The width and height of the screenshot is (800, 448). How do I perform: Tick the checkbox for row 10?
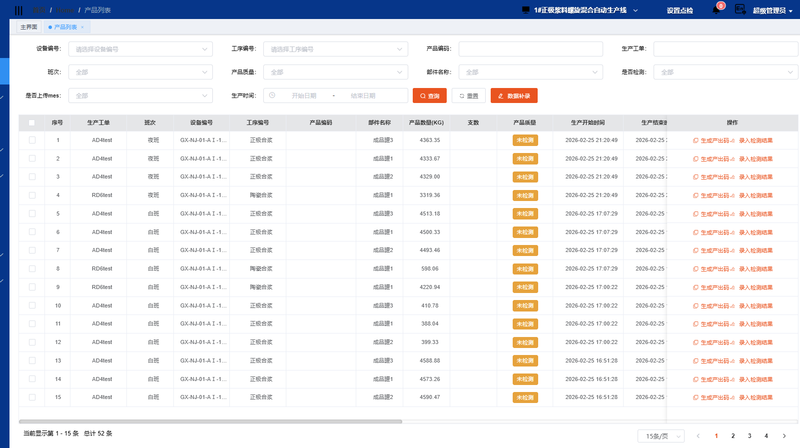click(32, 305)
